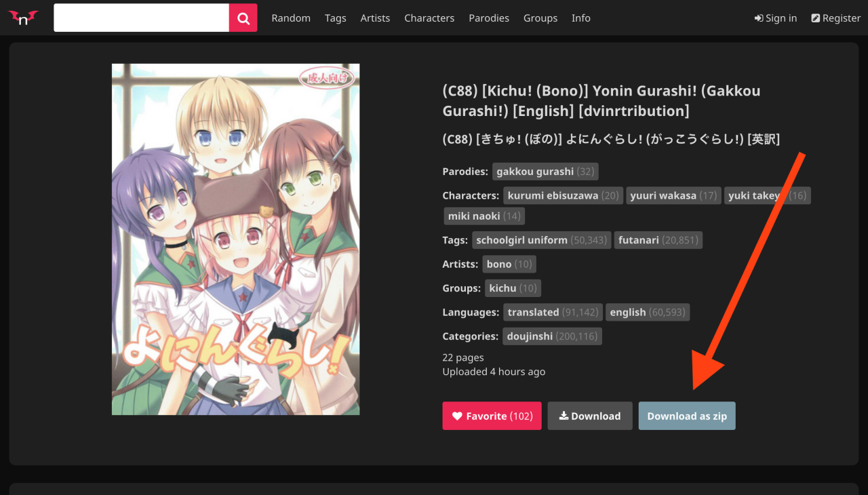The image size is (868, 495).
Task: Click the Japanese gallery subtitle text
Action: click(611, 139)
